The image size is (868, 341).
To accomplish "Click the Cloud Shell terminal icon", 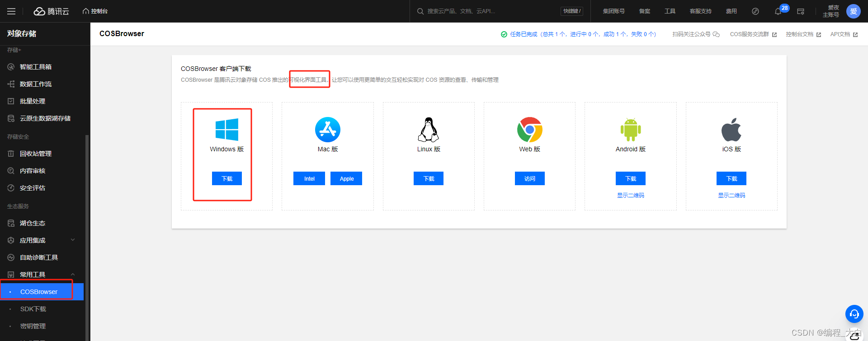I will pyautogui.click(x=801, y=11).
